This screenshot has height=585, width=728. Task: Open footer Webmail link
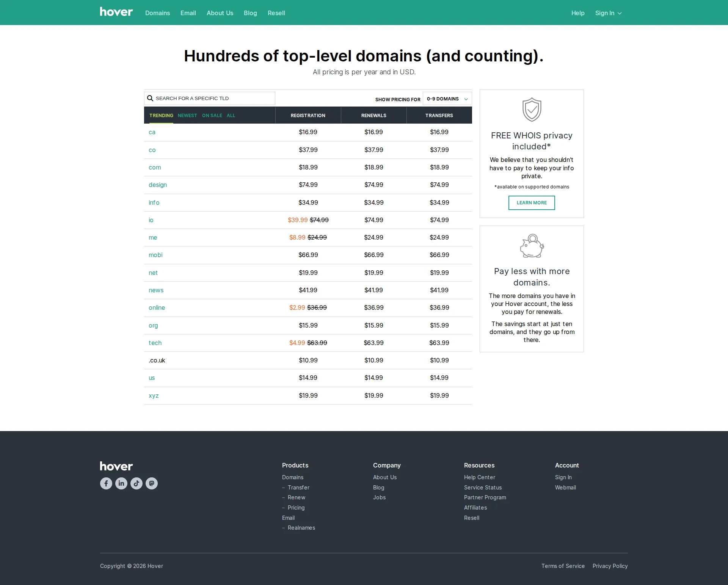point(565,488)
